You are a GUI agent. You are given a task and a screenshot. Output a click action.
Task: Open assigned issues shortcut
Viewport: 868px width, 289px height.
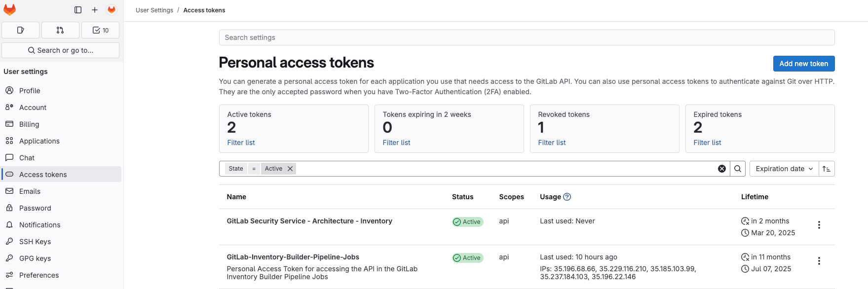[x=21, y=30]
